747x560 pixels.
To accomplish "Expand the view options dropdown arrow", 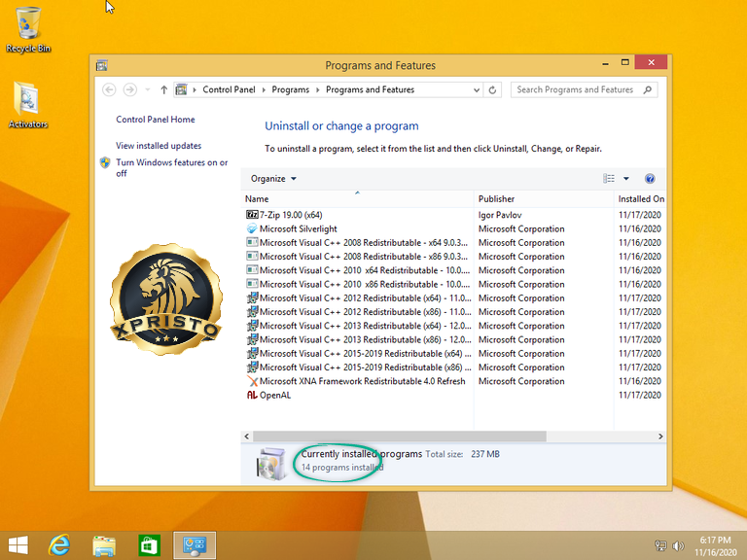I will point(626,179).
